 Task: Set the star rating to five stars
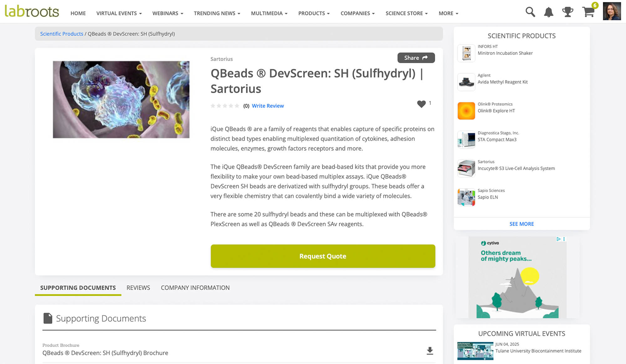point(237,106)
